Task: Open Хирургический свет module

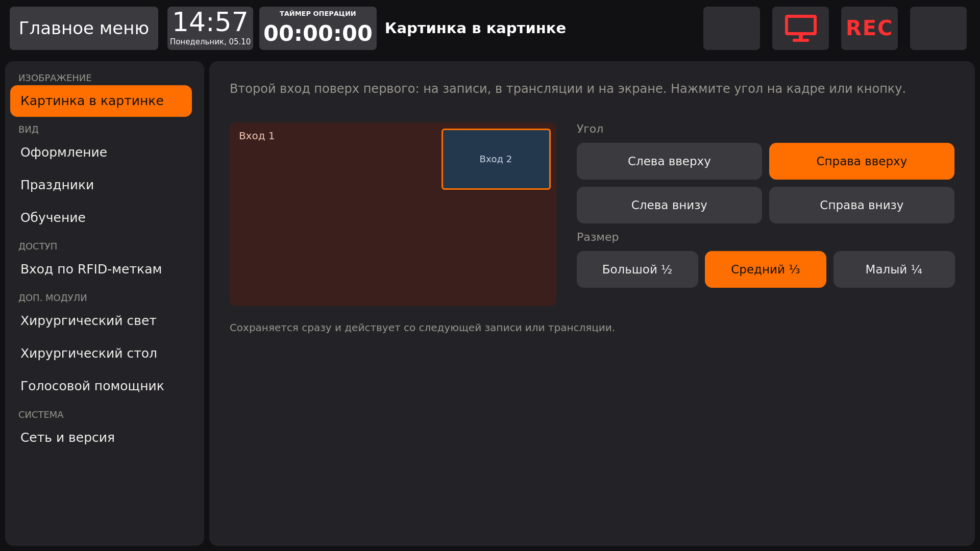Action: point(101,321)
